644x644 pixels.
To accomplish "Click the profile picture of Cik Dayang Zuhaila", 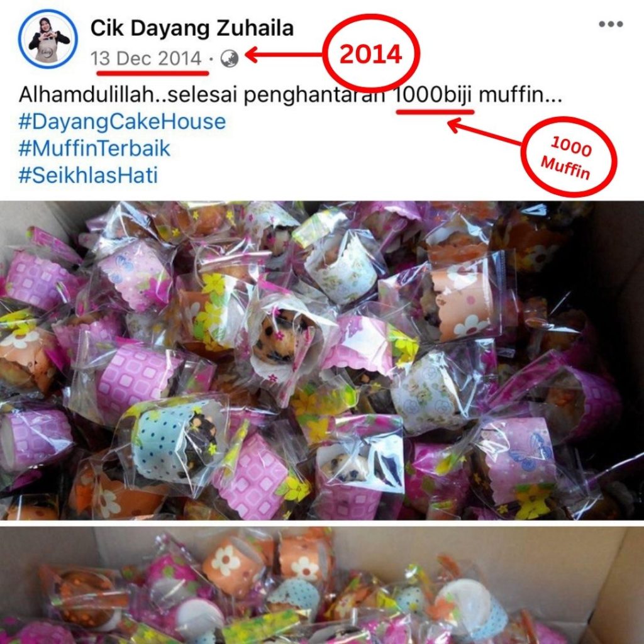I will tap(48, 38).
